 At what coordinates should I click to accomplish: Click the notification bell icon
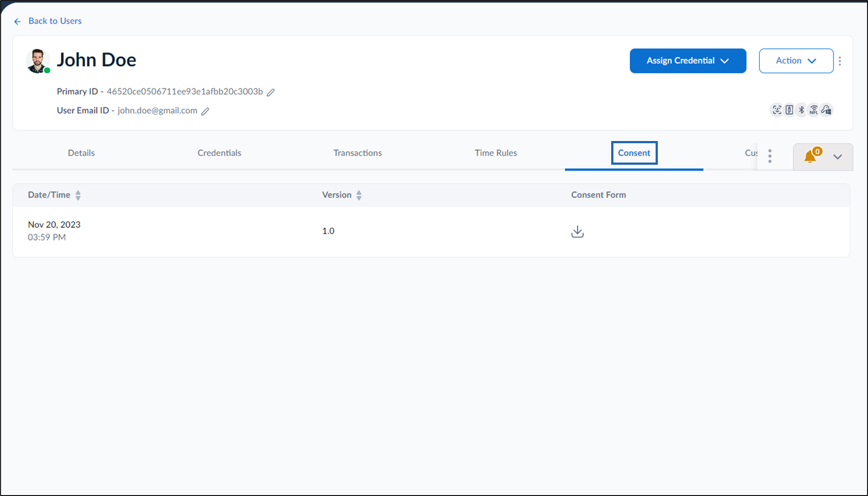point(810,156)
